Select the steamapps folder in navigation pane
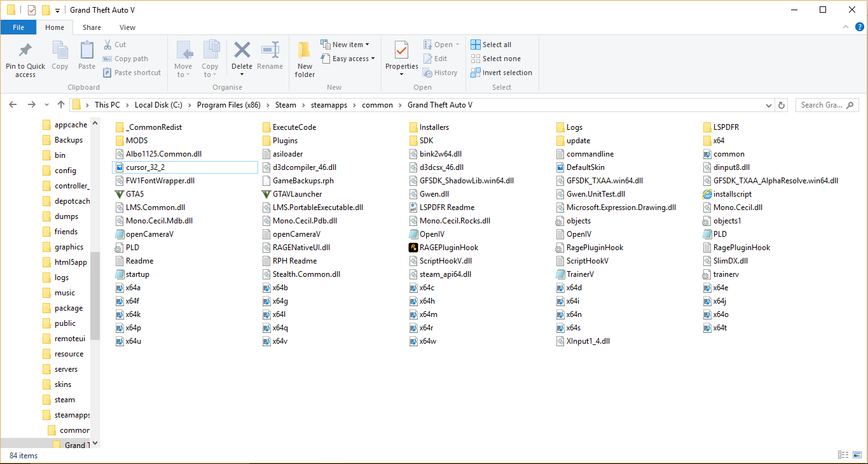 [x=65, y=415]
